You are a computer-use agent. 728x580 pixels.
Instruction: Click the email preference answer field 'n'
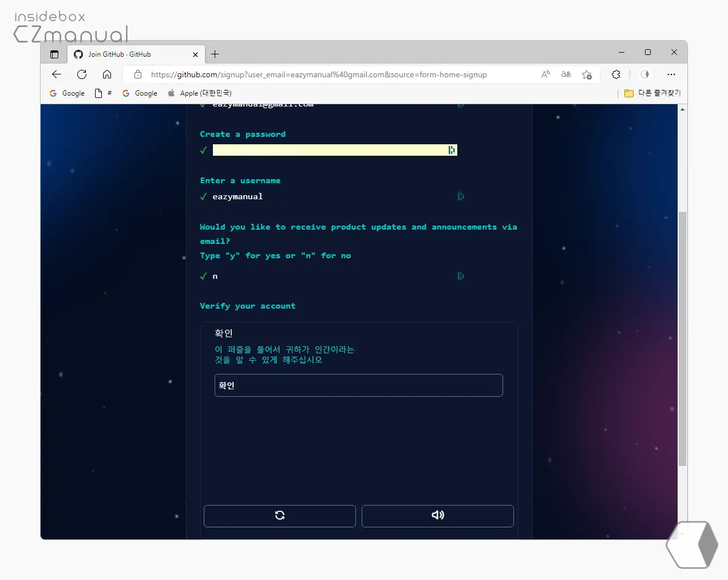pos(334,276)
